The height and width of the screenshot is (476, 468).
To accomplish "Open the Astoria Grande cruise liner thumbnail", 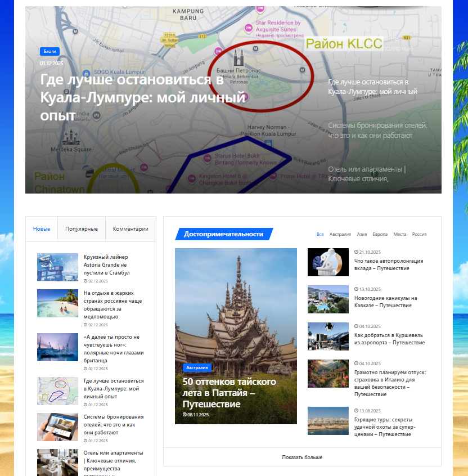I will point(58,267).
